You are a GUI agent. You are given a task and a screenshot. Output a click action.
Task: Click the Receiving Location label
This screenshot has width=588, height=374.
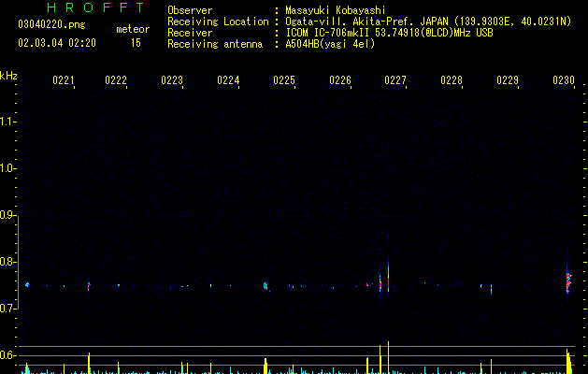point(218,22)
